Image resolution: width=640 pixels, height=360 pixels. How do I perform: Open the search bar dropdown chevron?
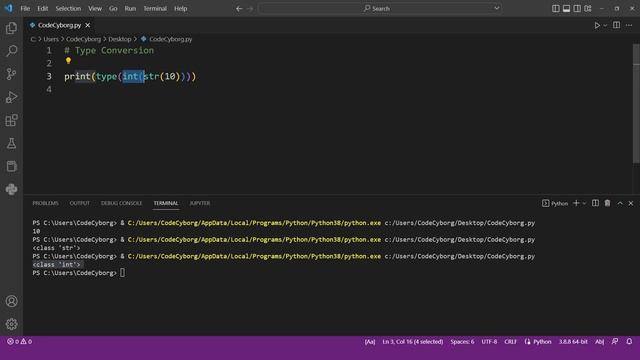[x=496, y=8]
